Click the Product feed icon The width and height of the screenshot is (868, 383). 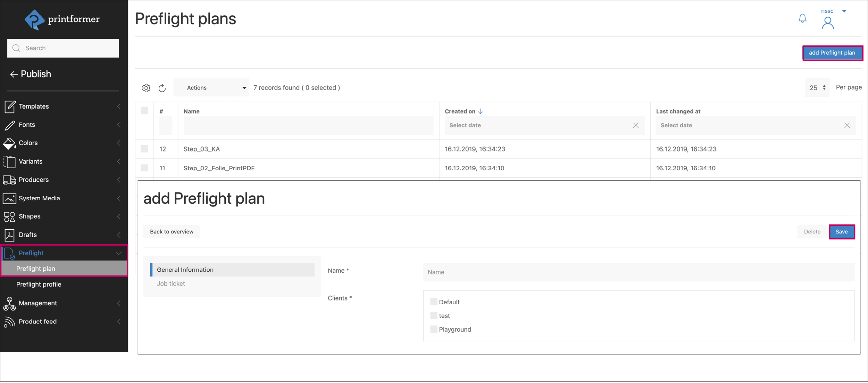[x=9, y=322]
